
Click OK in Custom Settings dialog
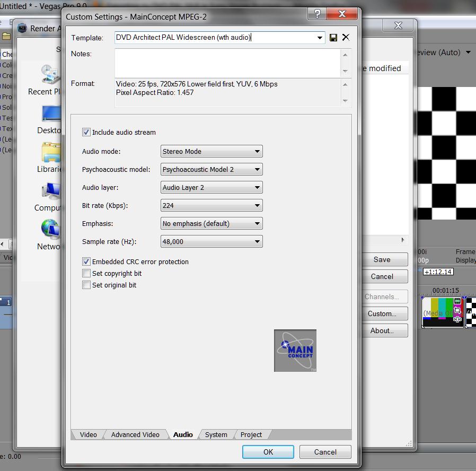tap(268, 452)
